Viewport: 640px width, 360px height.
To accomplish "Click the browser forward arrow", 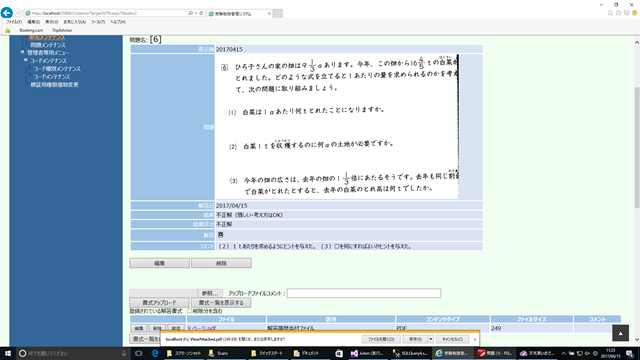I will [18, 13].
